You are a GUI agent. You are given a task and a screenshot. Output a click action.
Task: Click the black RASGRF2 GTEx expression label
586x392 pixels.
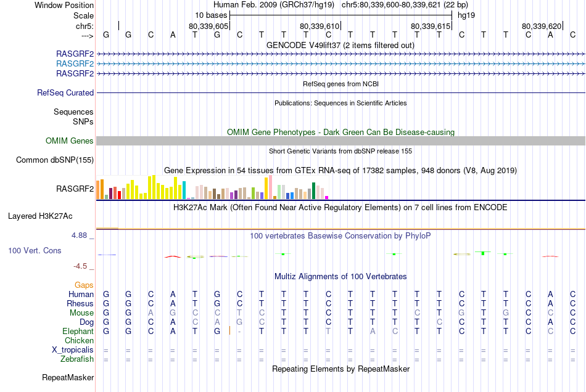[x=75, y=189]
